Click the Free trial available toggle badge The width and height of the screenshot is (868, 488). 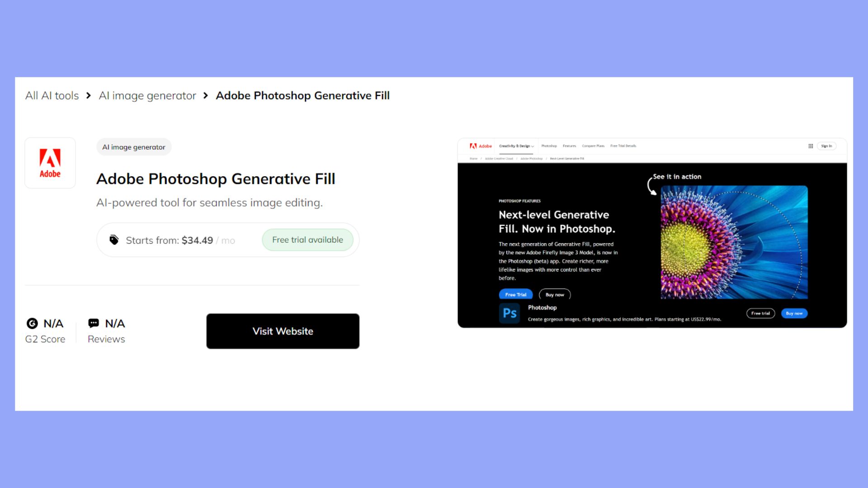click(x=307, y=239)
